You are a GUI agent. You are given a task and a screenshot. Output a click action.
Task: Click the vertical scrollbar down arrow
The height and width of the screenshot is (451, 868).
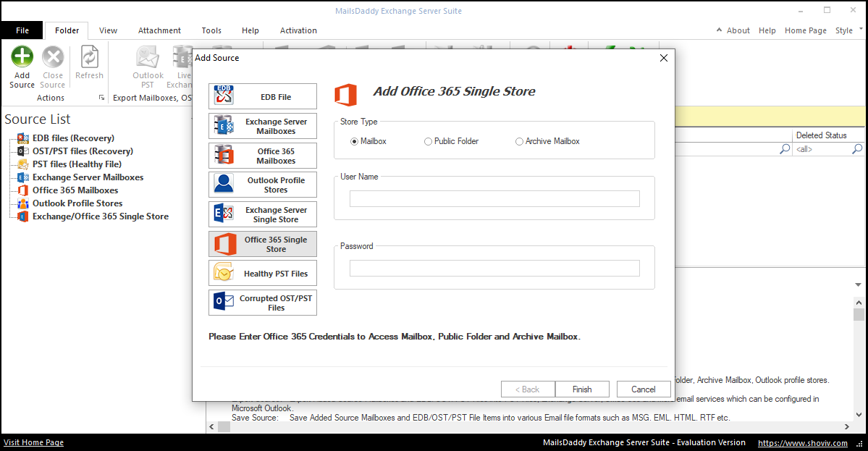click(859, 415)
